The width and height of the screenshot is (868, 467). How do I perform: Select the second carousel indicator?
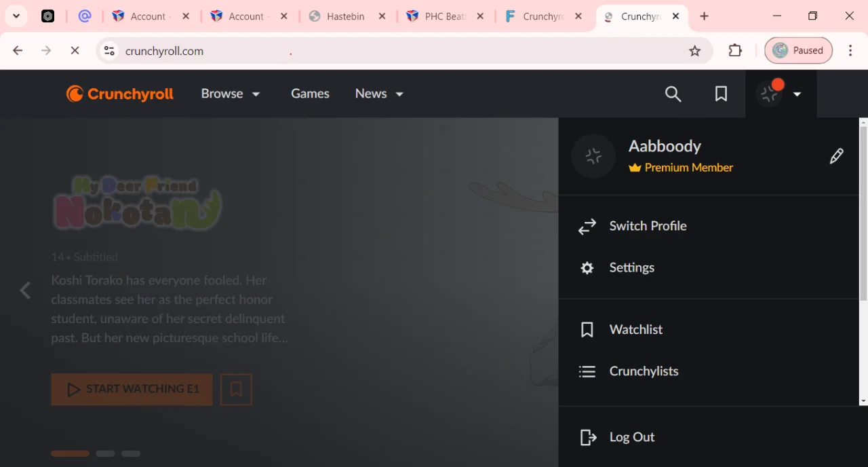(105, 453)
